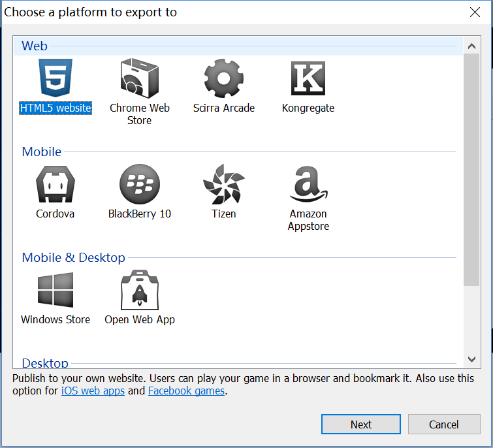Click the 'Windows Store' label
Image resolution: width=493 pixels, height=448 pixels.
[x=56, y=319]
